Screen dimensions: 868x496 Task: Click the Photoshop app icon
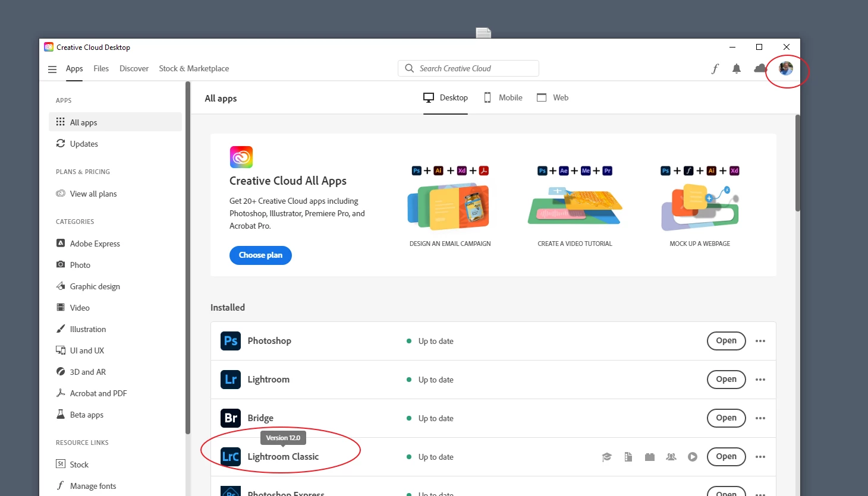[x=231, y=341]
